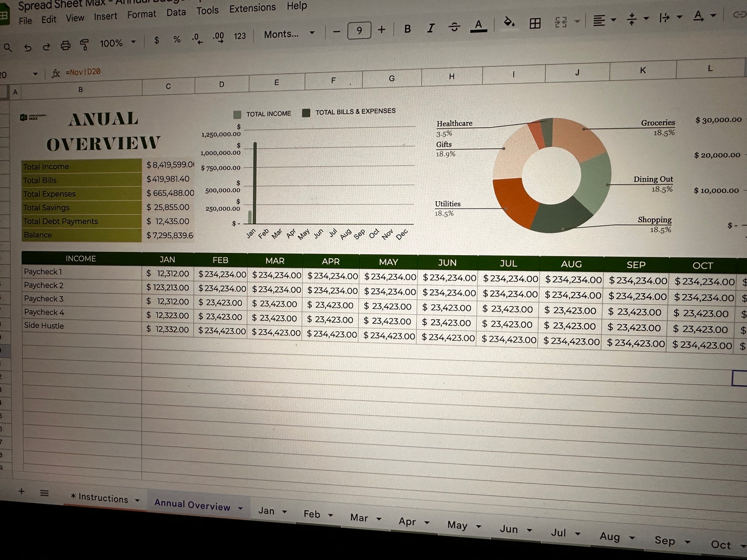Image resolution: width=747 pixels, height=560 pixels.
Task: Switch to the Jan sheet tab
Action: 267,511
